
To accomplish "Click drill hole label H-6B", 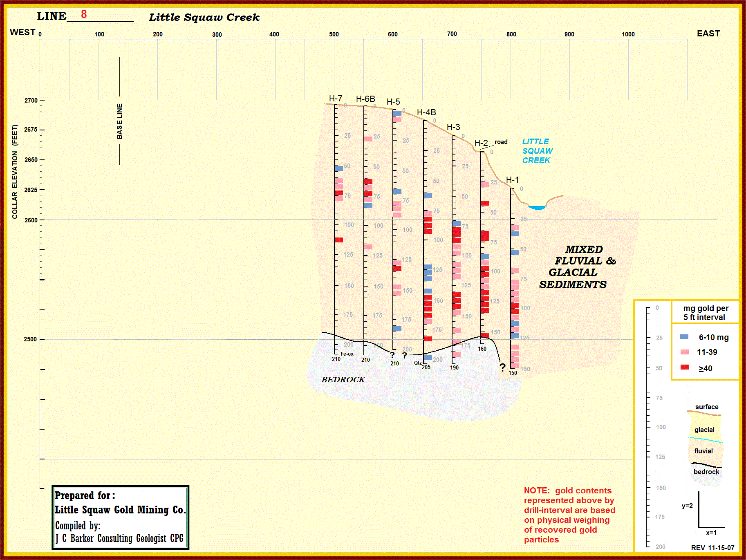I will pos(365,99).
